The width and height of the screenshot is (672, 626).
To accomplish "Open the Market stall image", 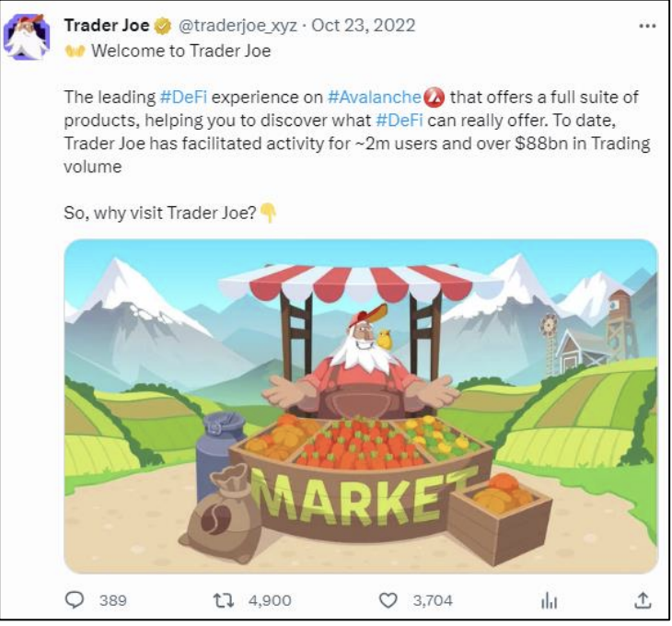I will tap(361, 406).
